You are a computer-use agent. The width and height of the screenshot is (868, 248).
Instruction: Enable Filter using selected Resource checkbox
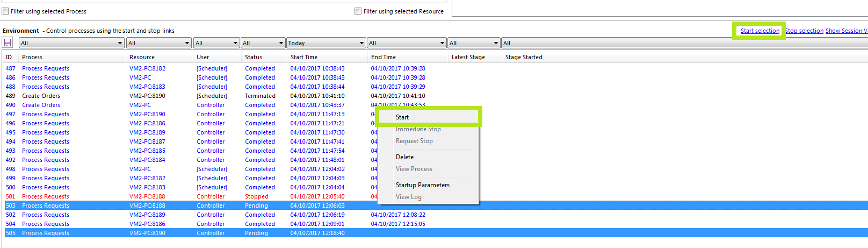tap(358, 11)
